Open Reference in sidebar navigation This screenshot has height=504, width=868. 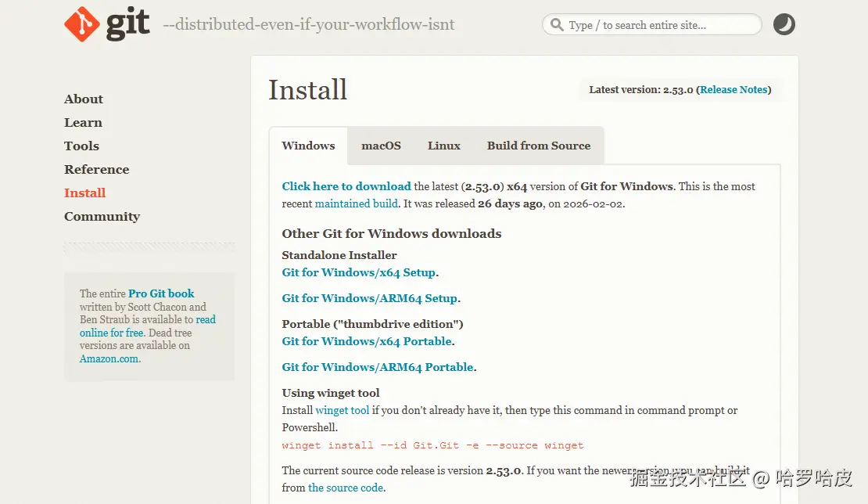(x=97, y=170)
